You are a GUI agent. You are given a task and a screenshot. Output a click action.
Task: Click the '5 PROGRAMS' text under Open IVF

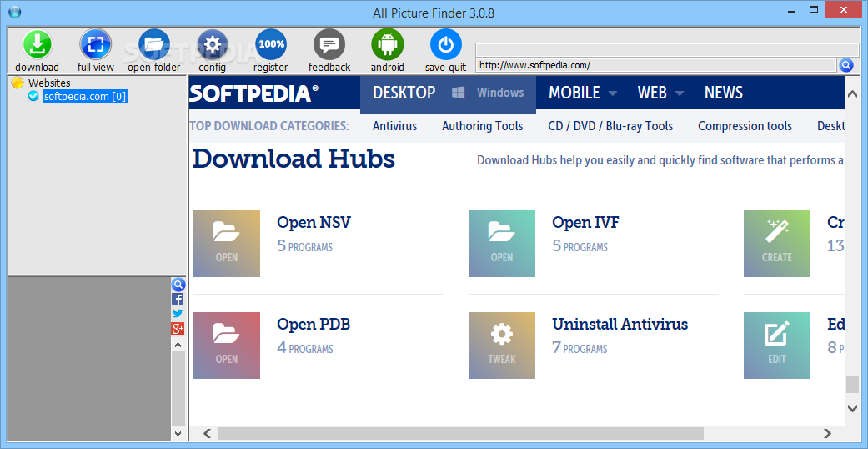tap(580, 246)
